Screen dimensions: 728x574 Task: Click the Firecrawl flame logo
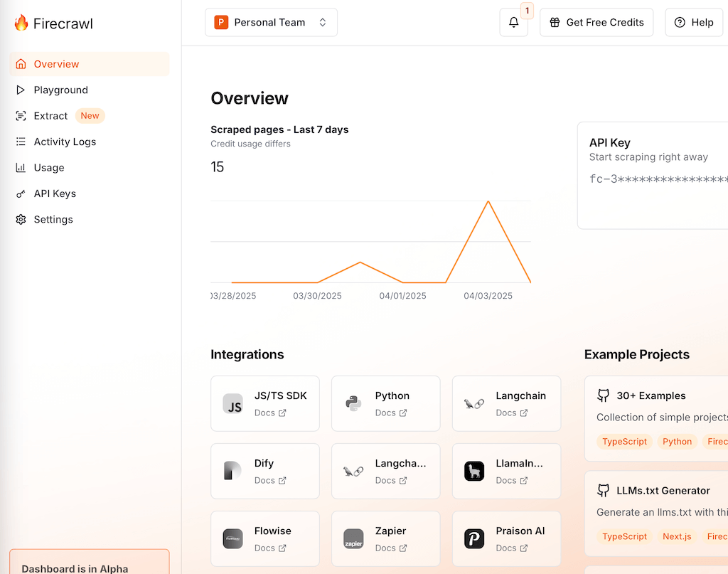pyautogui.click(x=21, y=22)
